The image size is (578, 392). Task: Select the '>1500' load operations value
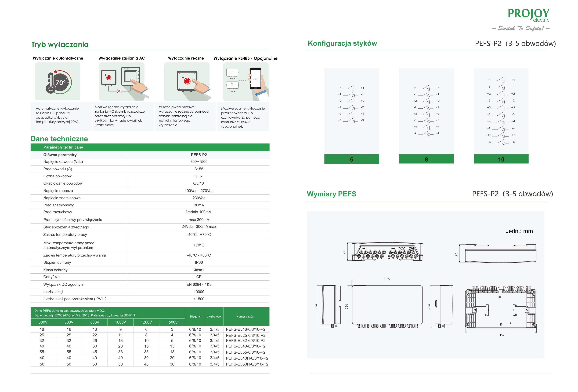click(199, 299)
